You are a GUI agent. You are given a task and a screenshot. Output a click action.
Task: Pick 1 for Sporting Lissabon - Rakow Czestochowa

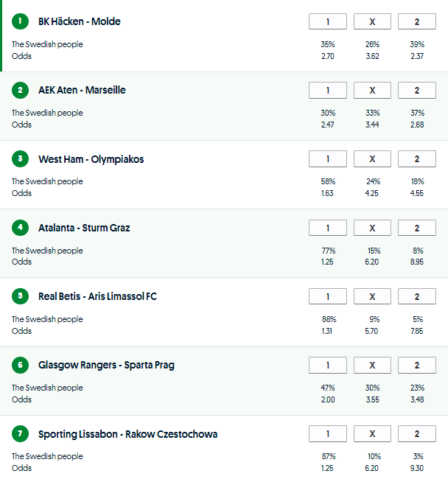point(328,434)
